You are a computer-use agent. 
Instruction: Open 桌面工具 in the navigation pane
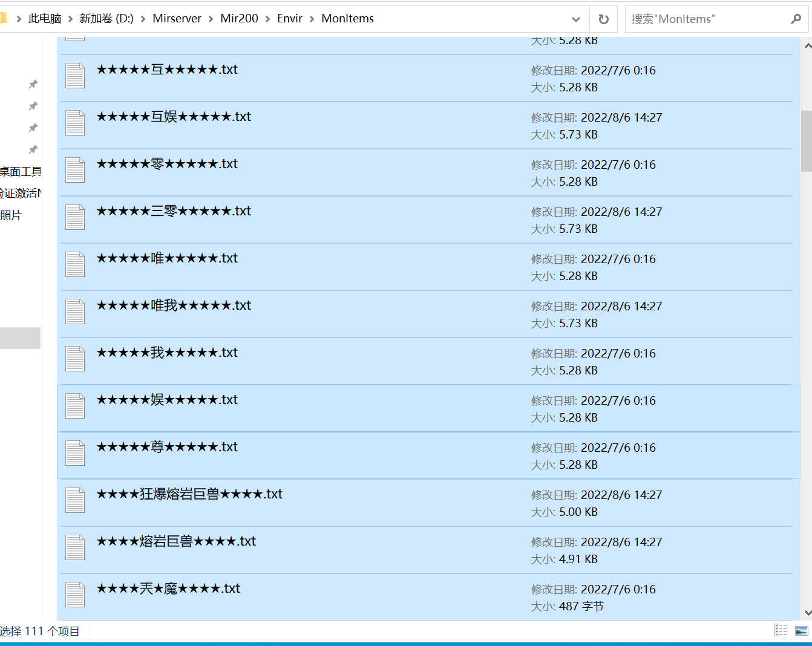coord(21,172)
